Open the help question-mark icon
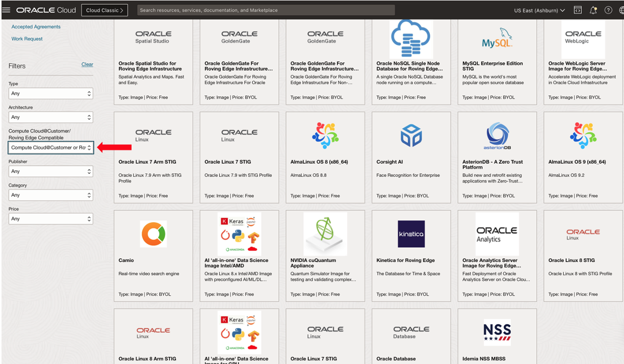The width and height of the screenshot is (624, 364). (608, 10)
